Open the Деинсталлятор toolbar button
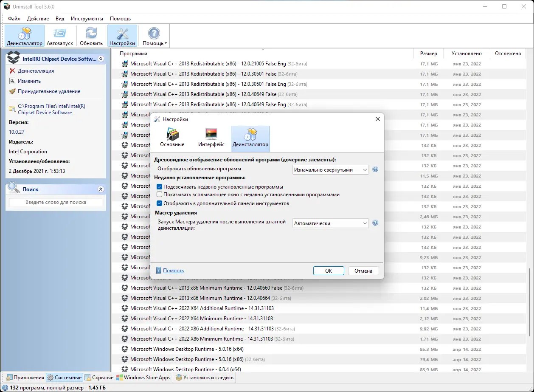 [25, 36]
